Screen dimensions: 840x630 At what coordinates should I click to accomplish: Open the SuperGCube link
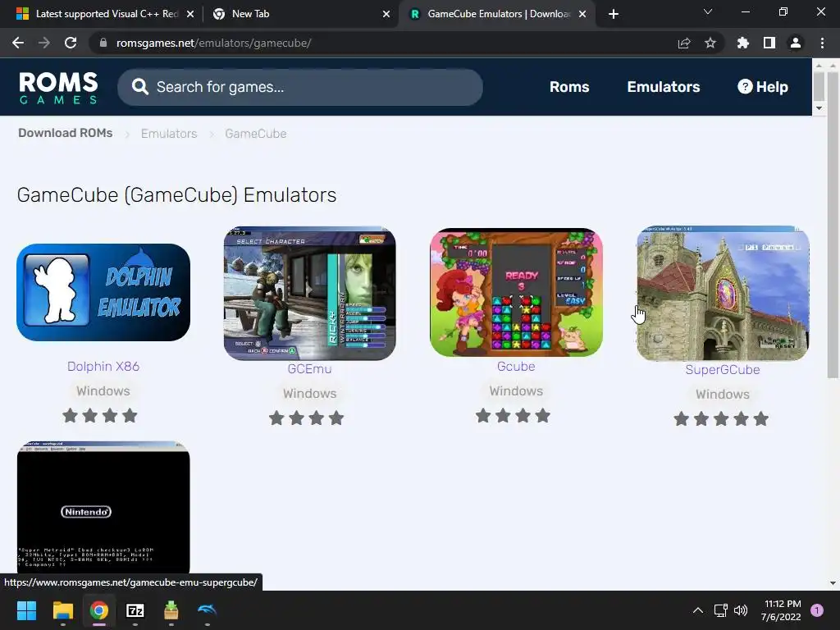pos(723,370)
